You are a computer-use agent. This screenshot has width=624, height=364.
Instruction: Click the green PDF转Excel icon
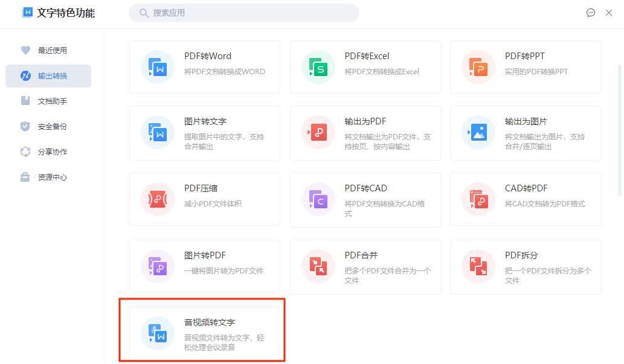coord(318,67)
